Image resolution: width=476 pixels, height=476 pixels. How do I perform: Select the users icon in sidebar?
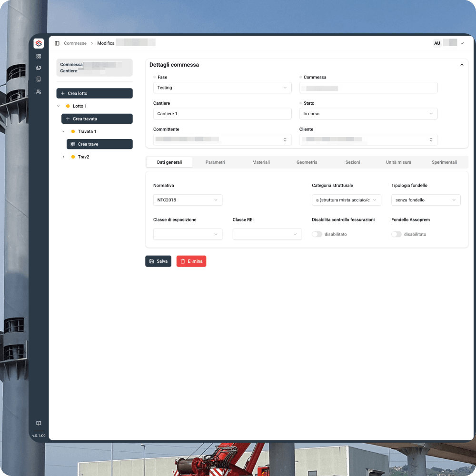click(x=39, y=91)
